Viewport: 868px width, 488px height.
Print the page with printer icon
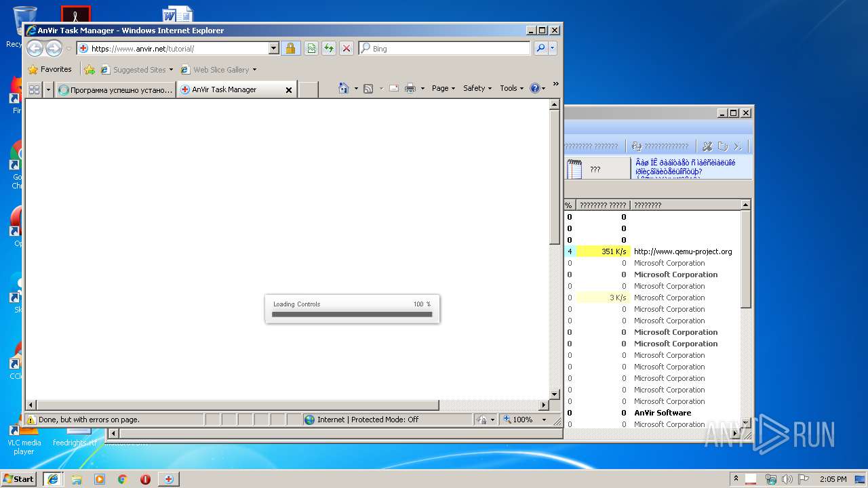(x=410, y=88)
